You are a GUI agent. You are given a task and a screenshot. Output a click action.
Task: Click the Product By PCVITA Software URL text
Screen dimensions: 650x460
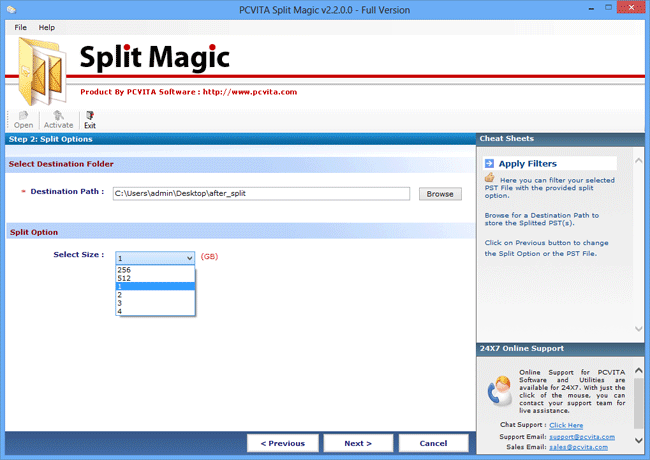pyautogui.click(x=189, y=92)
